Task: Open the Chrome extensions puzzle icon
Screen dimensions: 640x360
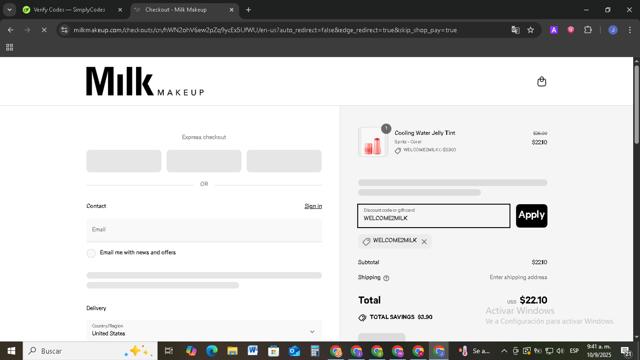Action: [588, 30]
